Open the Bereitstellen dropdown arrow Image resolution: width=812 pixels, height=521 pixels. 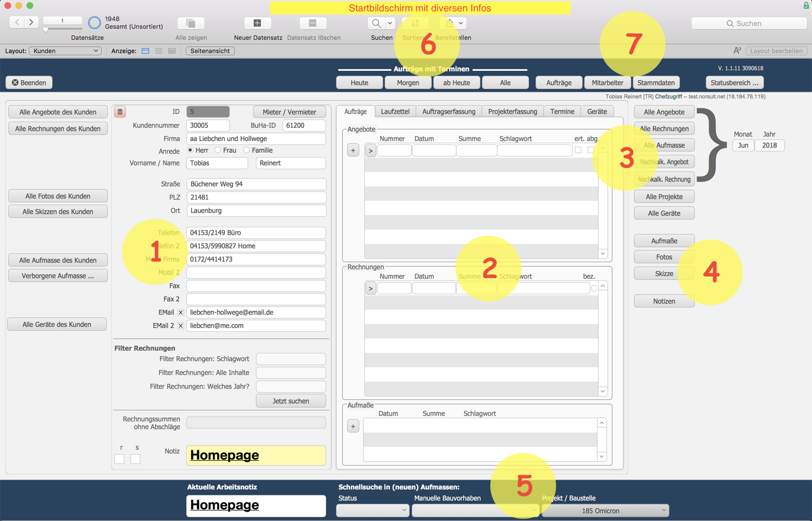(x=461, y=23)
